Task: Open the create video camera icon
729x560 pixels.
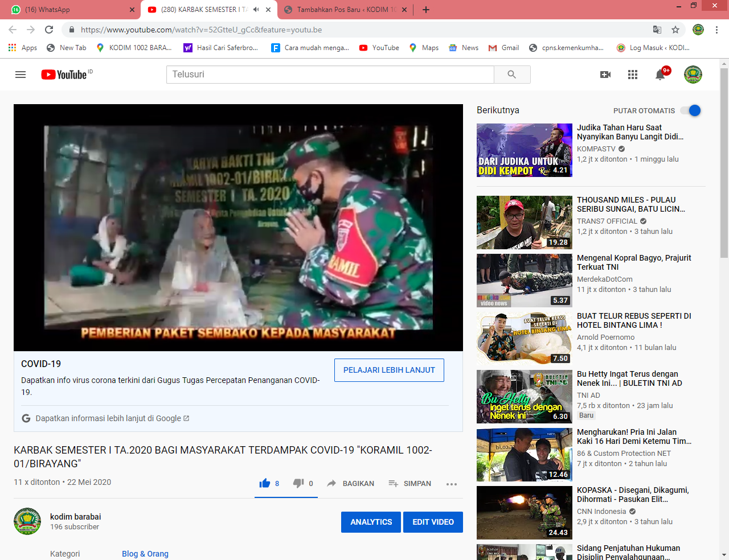Action: (605, 75)
